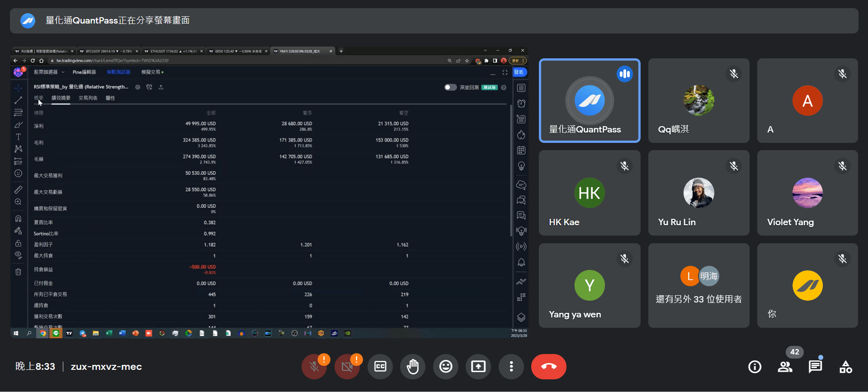Screen dimensions: 868x392
Task: Open the 還有另外 33 位使用者 tile
Action: pos(698,285)
